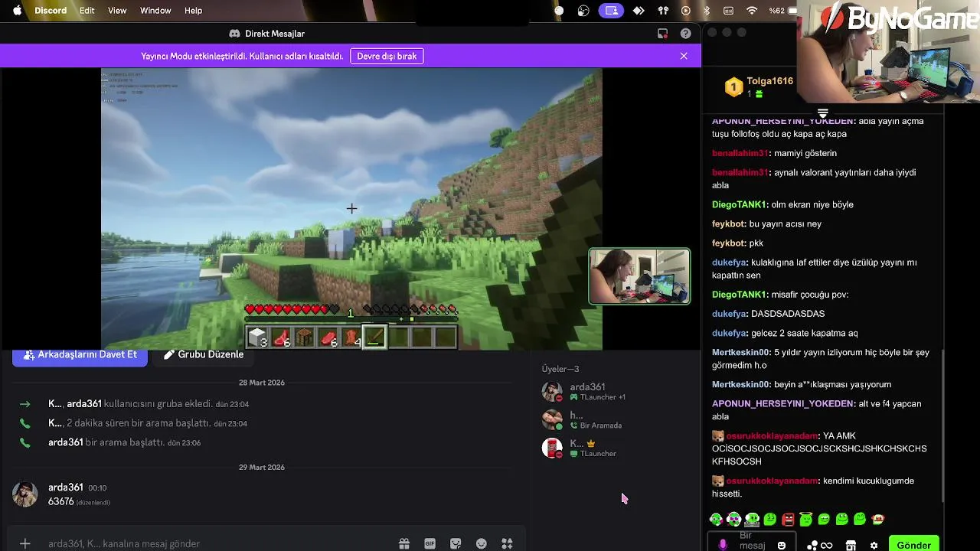
Task: Expand the leaderboard collapse handle
Action: (822, 113)
